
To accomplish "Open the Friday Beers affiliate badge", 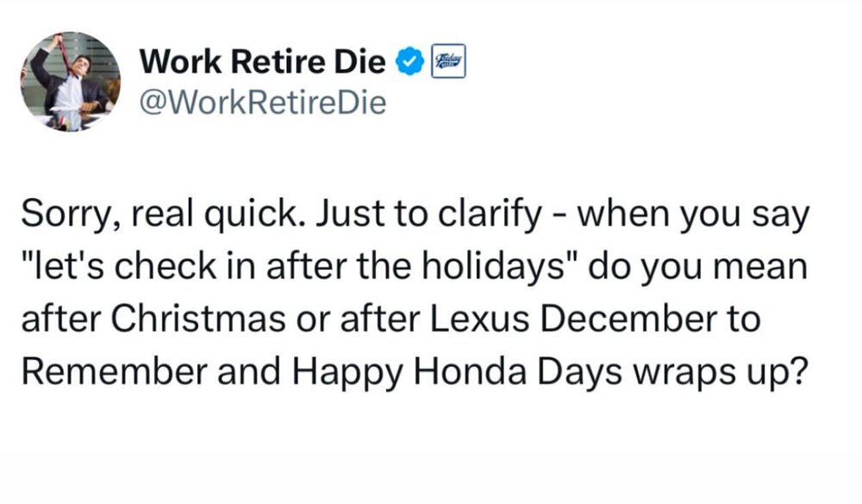I will (x=448, y=61).
